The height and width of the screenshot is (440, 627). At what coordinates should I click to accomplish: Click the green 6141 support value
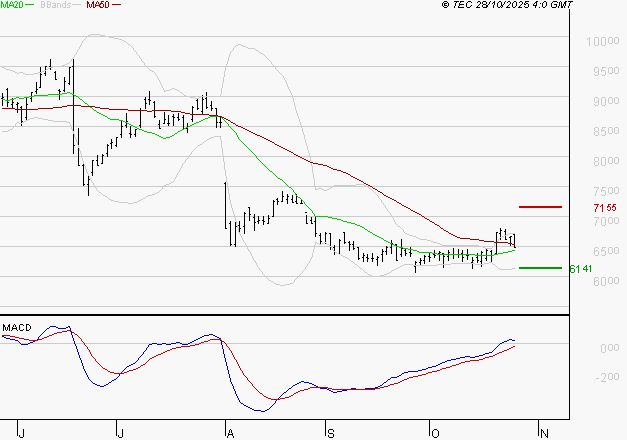[581, 269]
